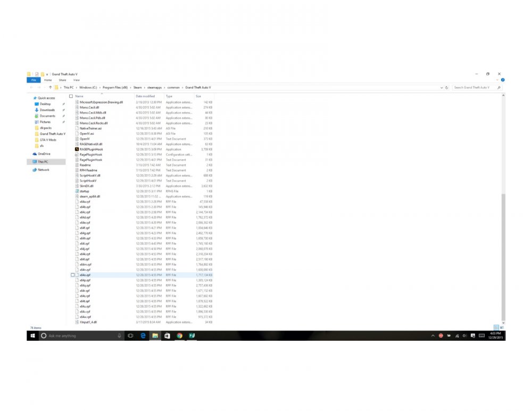Select Documents in the navigation pane
This screenshot has height=411, width=532.
tap(47, 116)
